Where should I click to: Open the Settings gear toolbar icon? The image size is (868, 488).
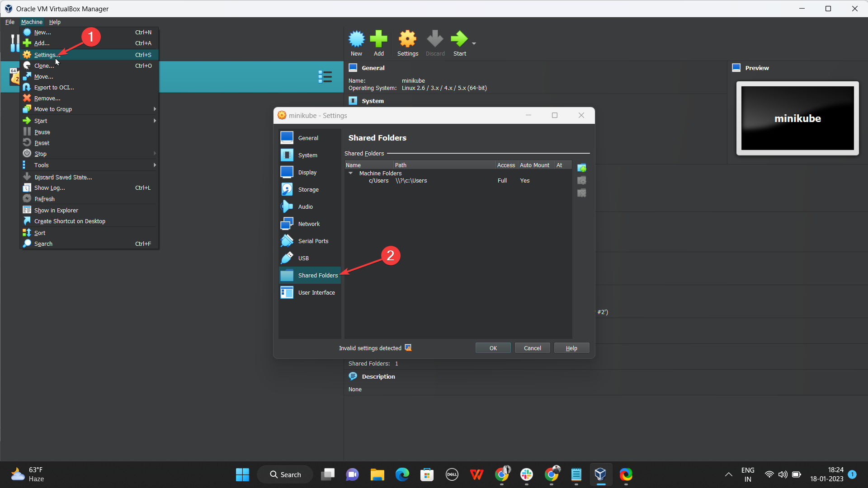click(407, 43)
